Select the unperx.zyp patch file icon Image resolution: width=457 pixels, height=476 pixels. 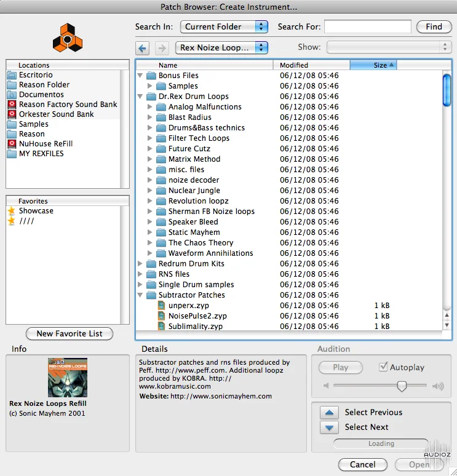[162, 306]
